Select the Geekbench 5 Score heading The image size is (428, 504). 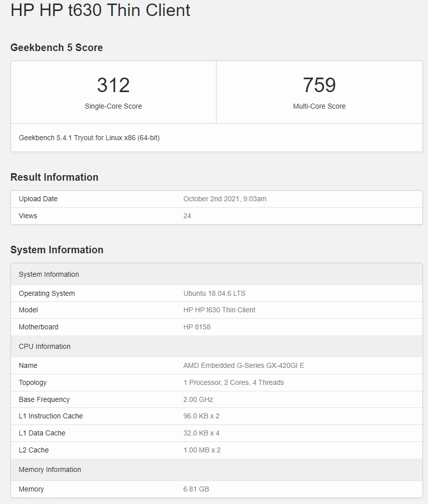pyautogui.click(x=56, y=48)
